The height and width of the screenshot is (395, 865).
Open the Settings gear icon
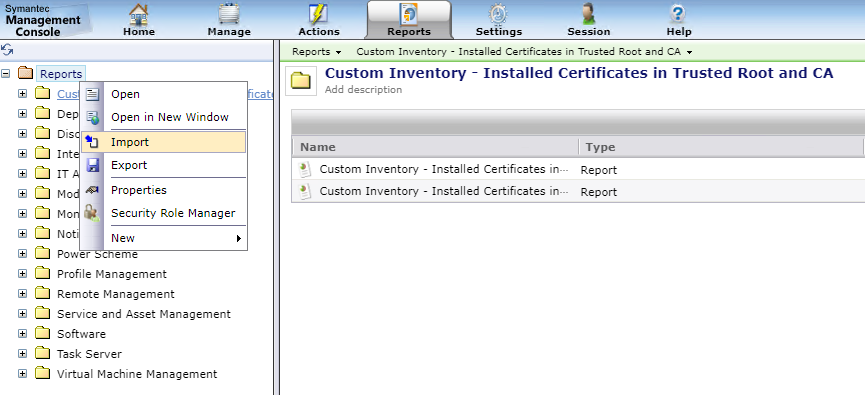click(x=498, y=13)
